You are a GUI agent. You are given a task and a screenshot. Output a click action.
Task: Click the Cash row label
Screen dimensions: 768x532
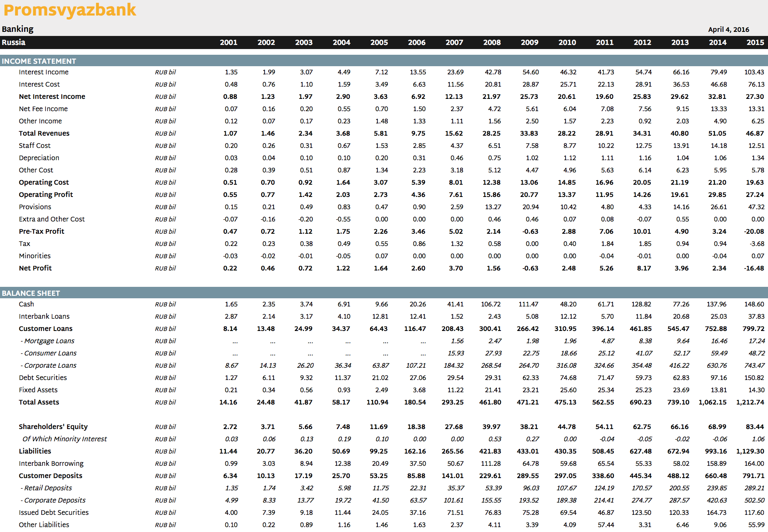click(x=27, y=304)
